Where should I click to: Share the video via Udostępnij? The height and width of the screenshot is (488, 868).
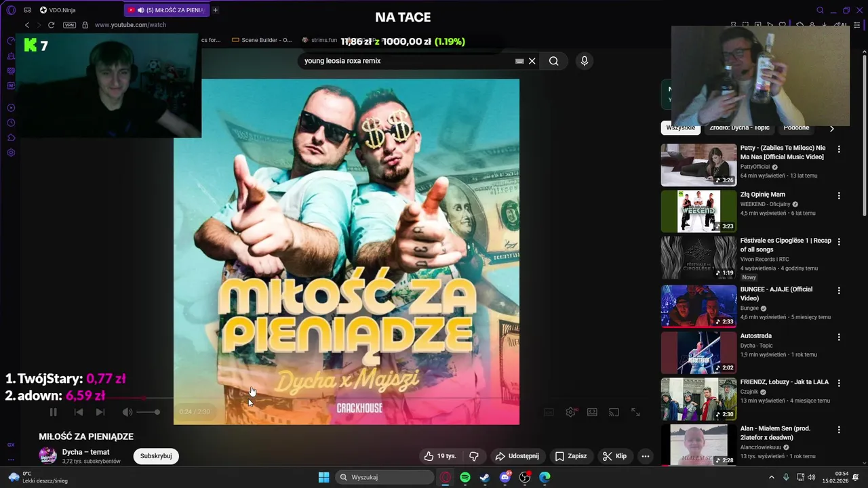point(517,456)
